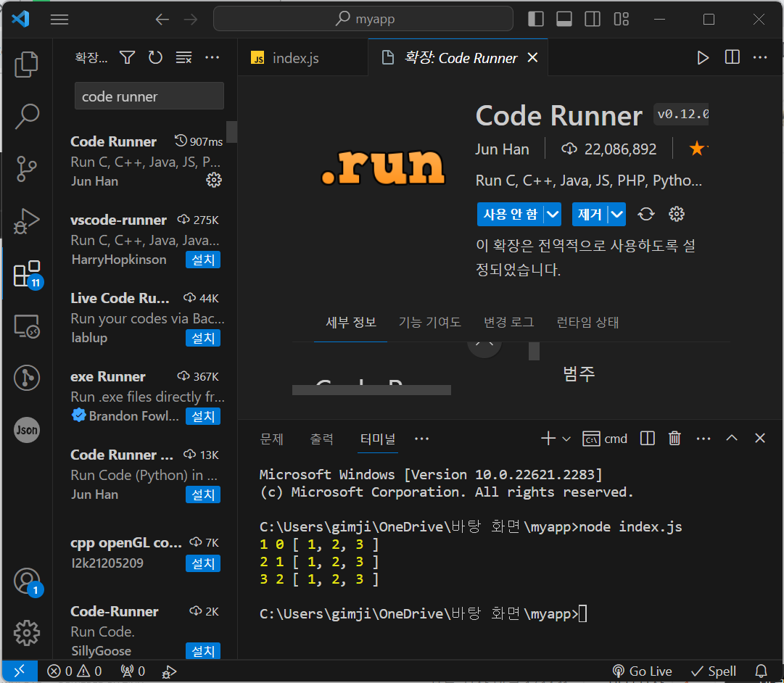Click the myapp command center search
The height and width of the screenshot is (683, 784).
[363, 19]
